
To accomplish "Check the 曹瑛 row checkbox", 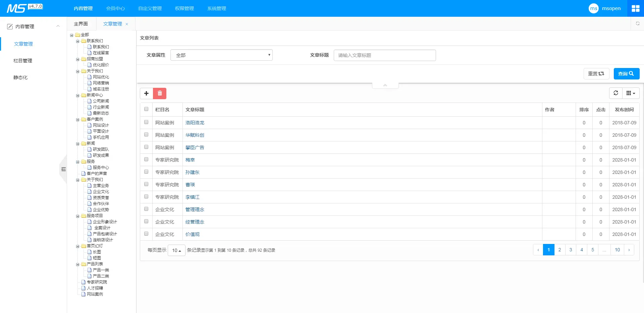I will (146, 184).
